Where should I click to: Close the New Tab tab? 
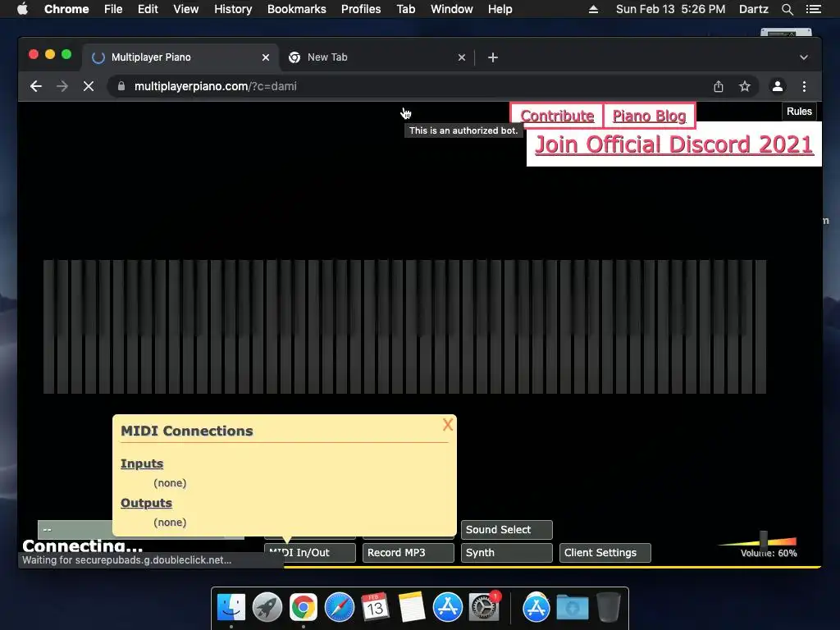462,57
